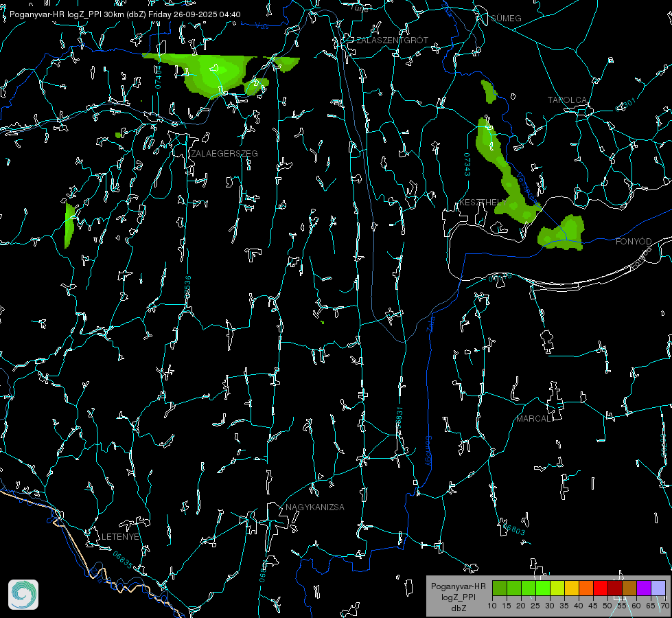
Task: Click the small radar echo south of Sümeg
Action: (489, 91)
